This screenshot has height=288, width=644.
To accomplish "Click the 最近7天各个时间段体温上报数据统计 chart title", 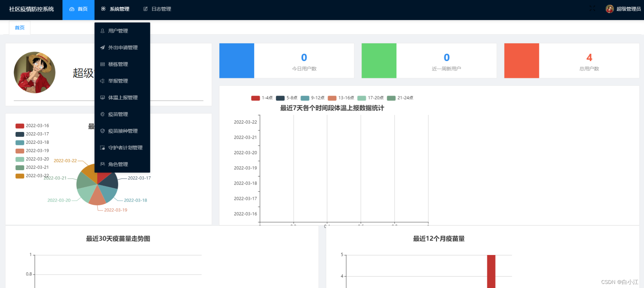I will [332, 108].
